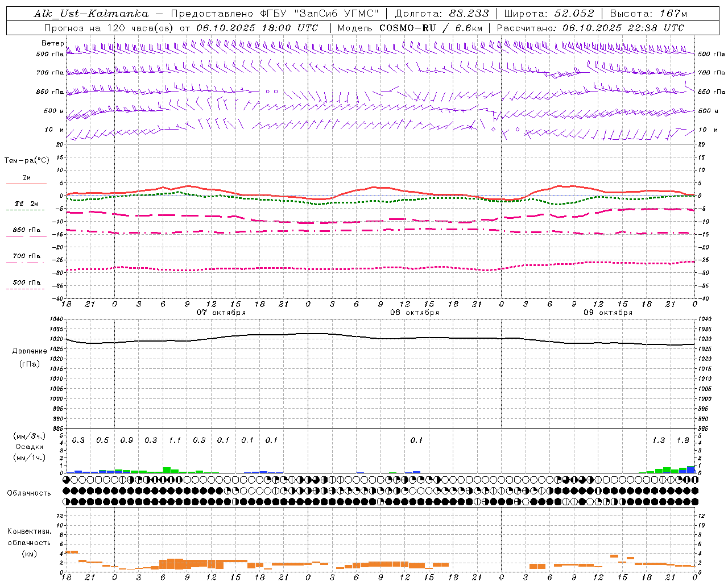The width and height of the screenshot is (728, 582).
Task: Click the 07 октября date label
Action: (221, 313)
